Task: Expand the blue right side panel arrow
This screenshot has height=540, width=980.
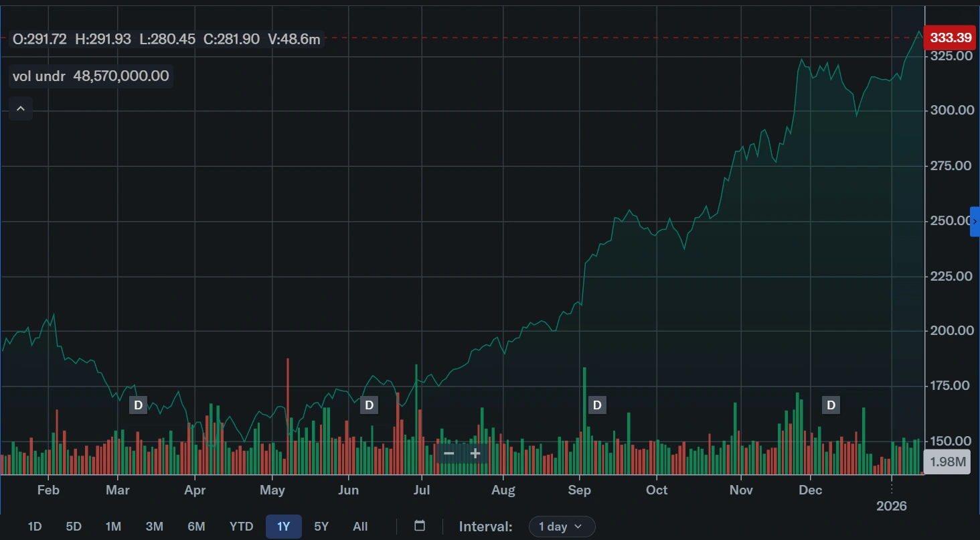Action: (x=975, y=222)
